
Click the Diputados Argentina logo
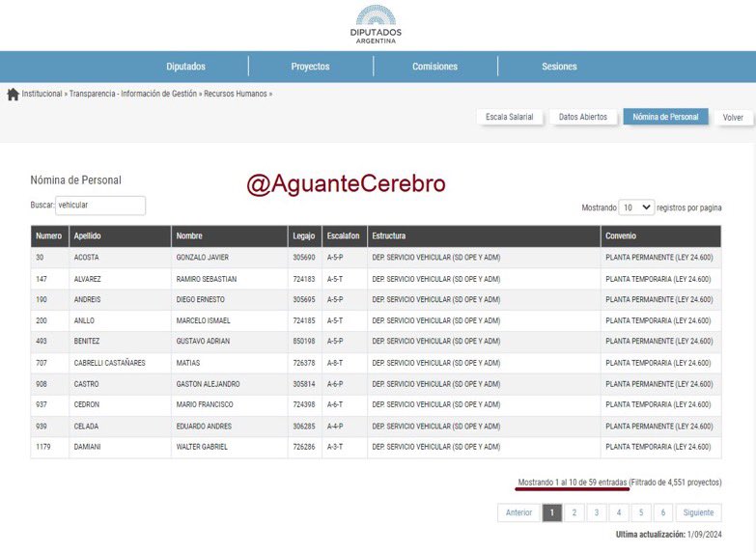click(376, 24)
